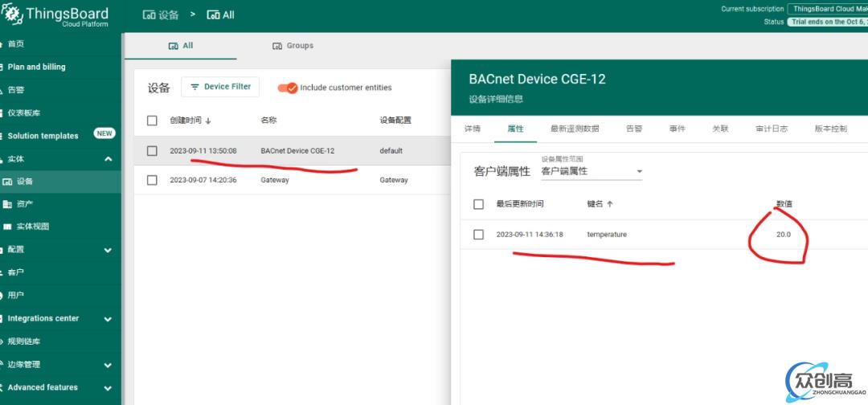Open the 告警 alarms sidebar item
The image size is (868, 405).
15,90
